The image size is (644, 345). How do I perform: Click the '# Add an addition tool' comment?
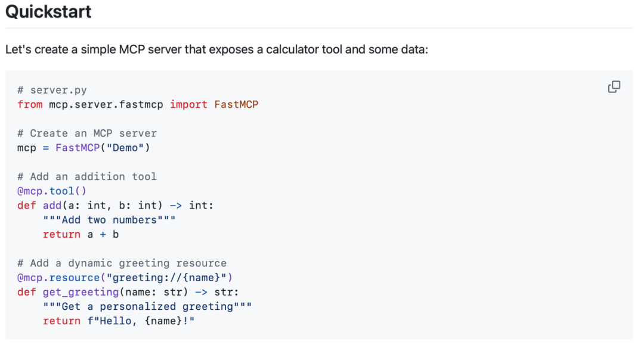[87, 176]
